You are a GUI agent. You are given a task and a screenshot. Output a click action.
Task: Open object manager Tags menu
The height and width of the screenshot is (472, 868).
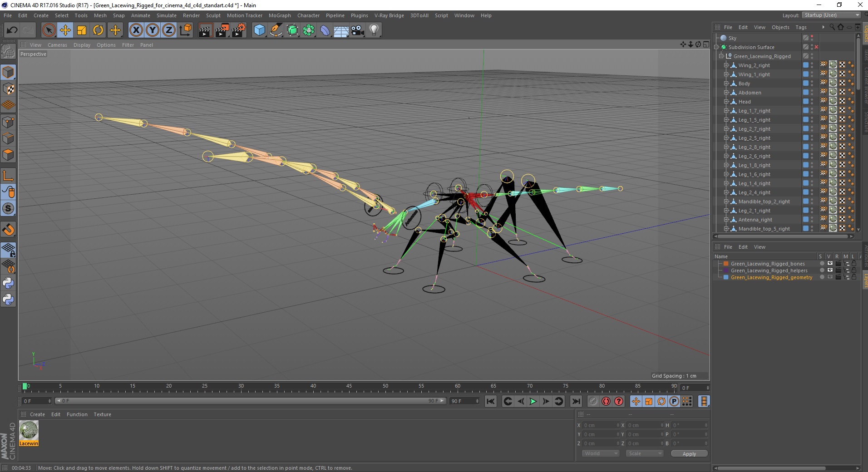(801, 27)
